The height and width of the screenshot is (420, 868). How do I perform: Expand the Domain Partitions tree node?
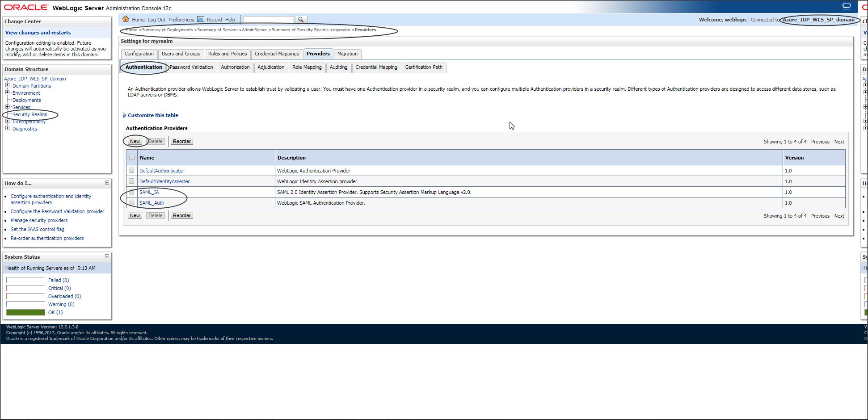tap(7, 85)
